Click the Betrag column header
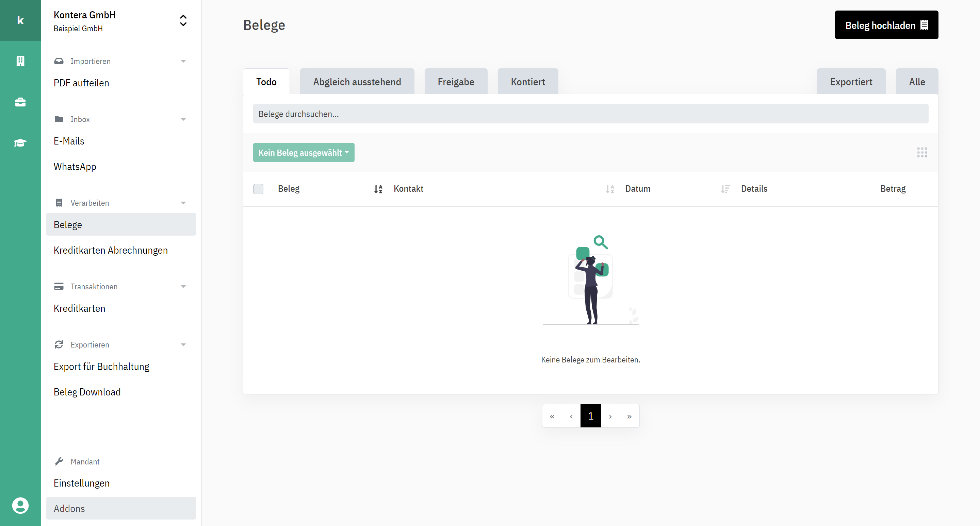 pos(893,189)
